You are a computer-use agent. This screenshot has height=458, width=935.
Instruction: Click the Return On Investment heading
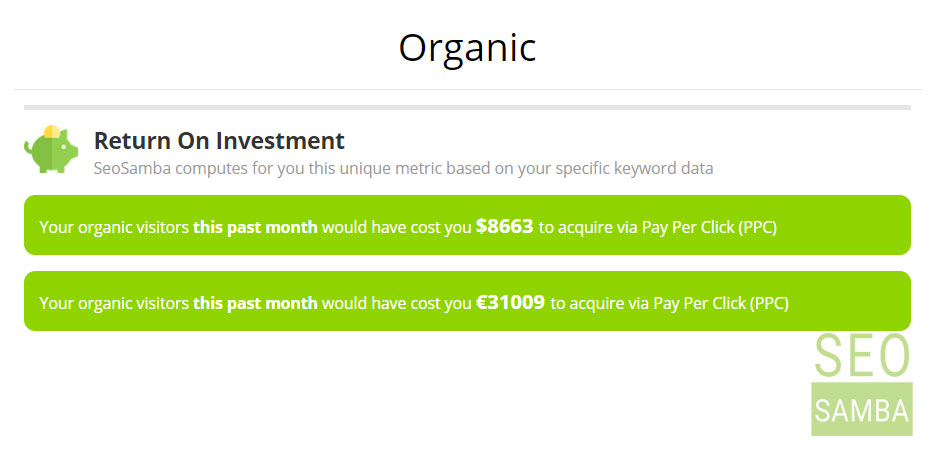(219, 141)
